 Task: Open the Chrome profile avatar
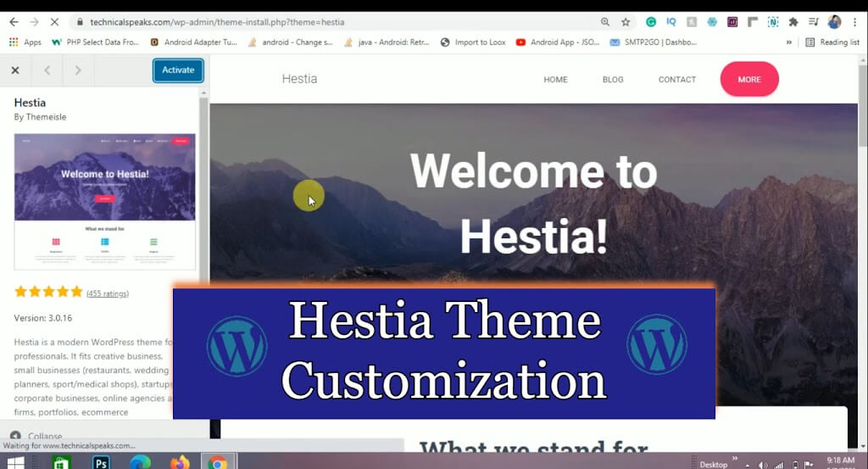pos(834,22)
